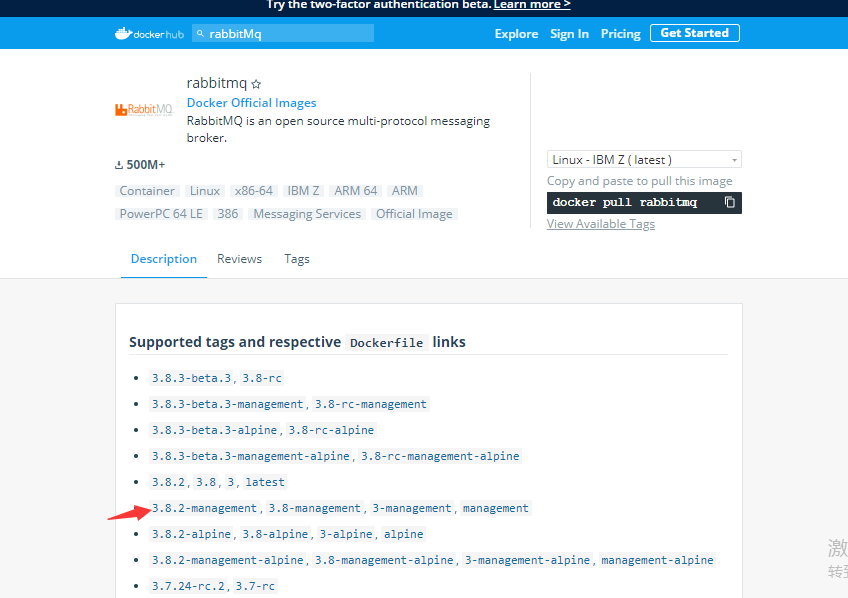Screen dimensions: 848x598
Task: Open the plain management tag link
Action: point(495,508)
